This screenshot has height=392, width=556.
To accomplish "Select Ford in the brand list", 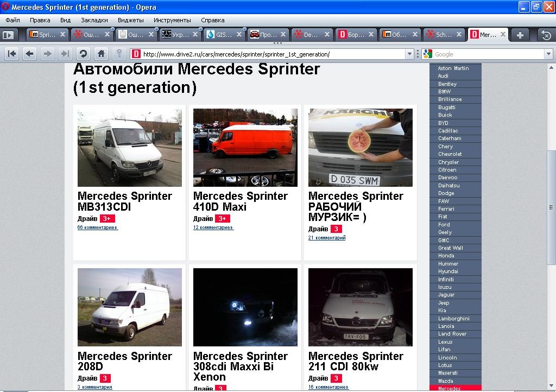I will [456, 224].
